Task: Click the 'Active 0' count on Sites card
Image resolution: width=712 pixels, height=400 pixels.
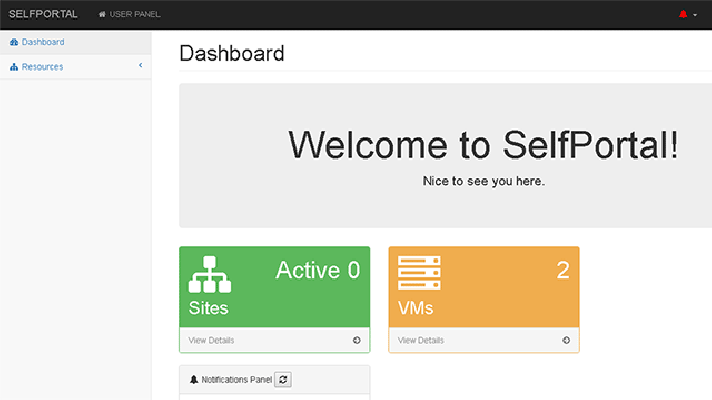Action: (317, 270)
